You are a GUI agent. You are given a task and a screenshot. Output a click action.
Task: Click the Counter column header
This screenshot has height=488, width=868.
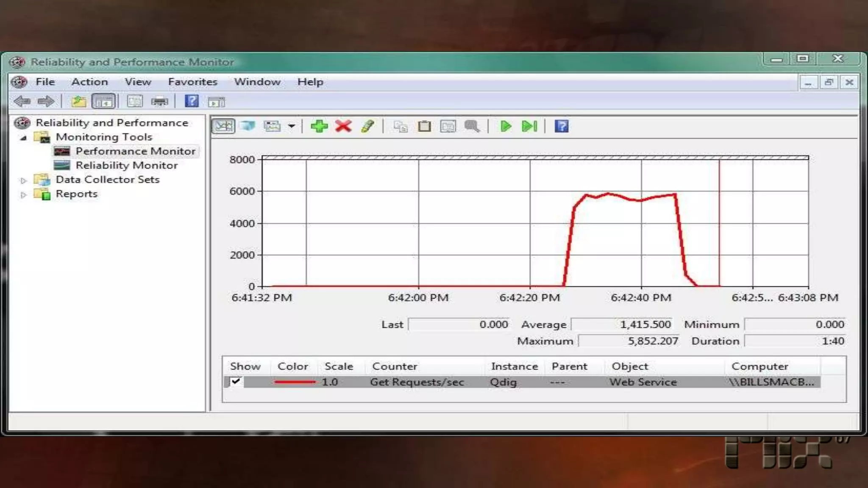[395, 366]
